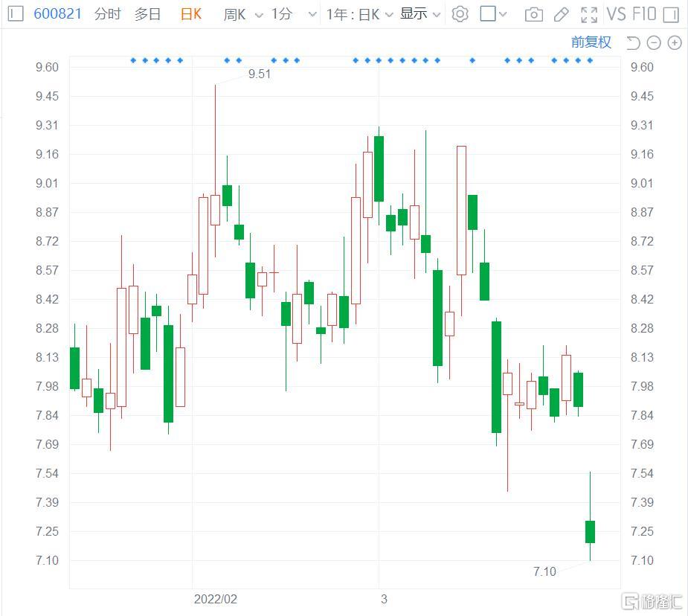Screen dimensions: 688x616
Task: Select the 日K daily candlestick tab
Action: [191, 14]
